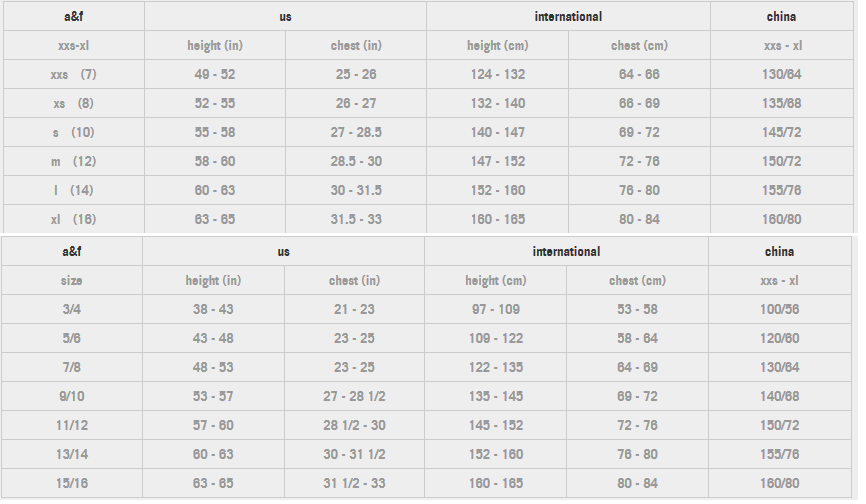Select the 38 - 43 height cell
This screenshot has width=866, height=504.
213,310
